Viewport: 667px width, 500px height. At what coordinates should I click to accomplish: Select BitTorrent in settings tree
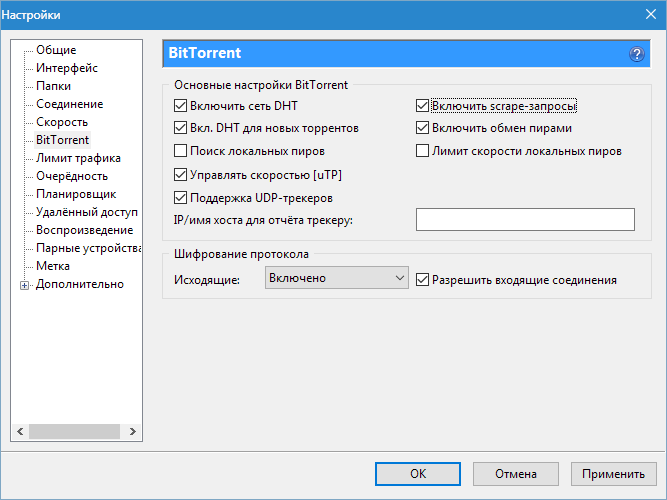63,140
